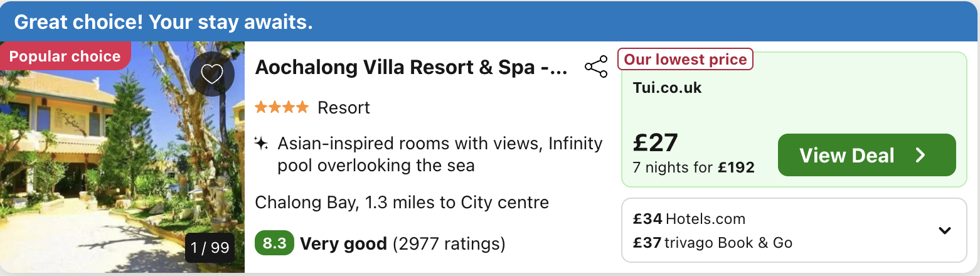Click the Chalong Bay location text

[402, 203]
